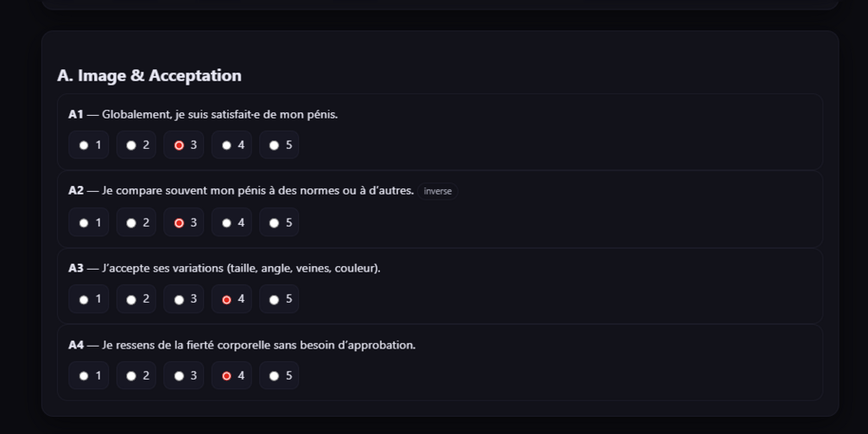Viewport: 868px width, 434px height.
Task: Select rating 4 for question A4
Action: click(231, 376)
